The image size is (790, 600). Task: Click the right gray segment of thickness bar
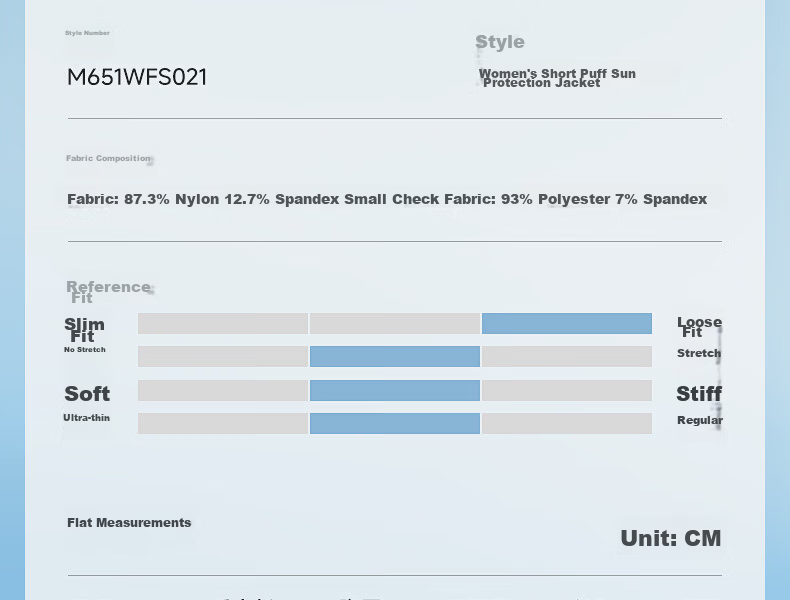[567, 423]
